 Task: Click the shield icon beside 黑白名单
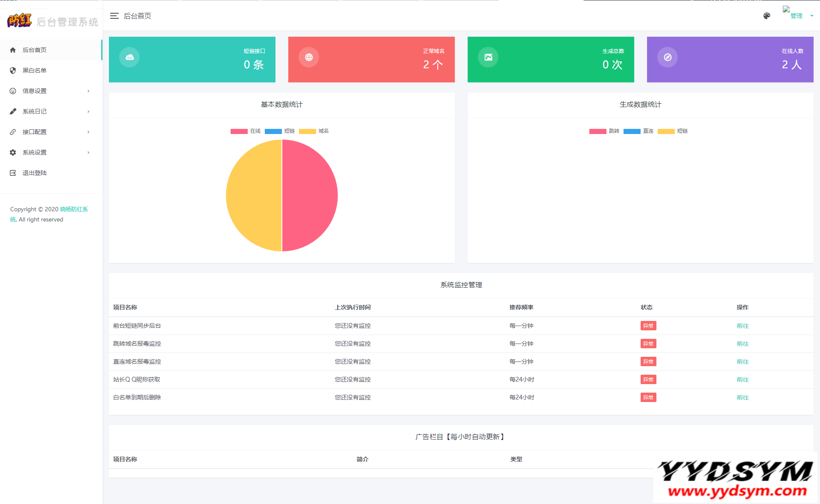point(13,70)
